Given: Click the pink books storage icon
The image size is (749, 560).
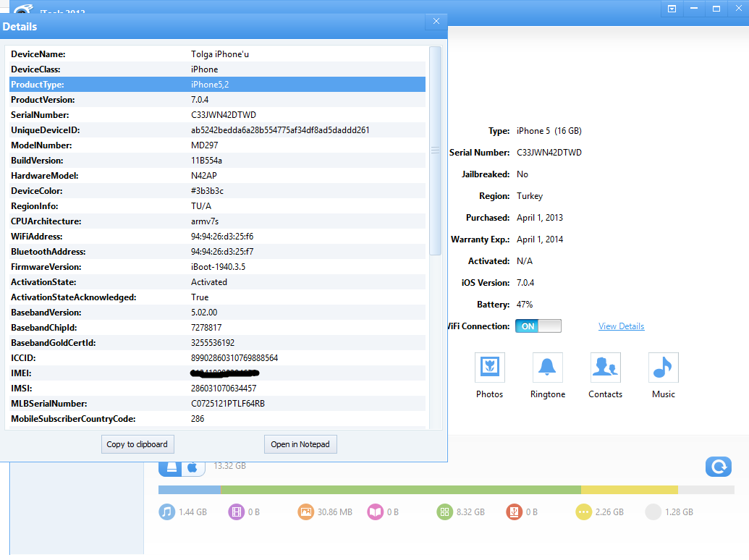Looking at the screenshot, I should tap(375, 512).
